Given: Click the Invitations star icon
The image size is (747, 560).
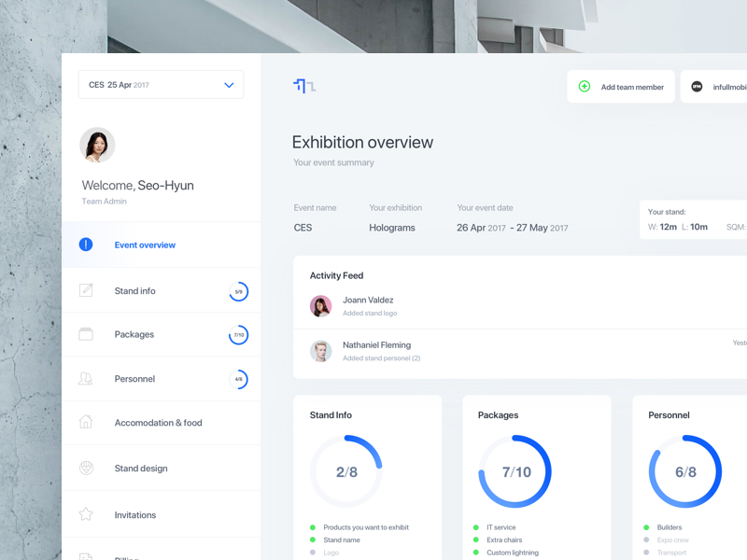Looking at the screenshot, I should click(86, 514).
